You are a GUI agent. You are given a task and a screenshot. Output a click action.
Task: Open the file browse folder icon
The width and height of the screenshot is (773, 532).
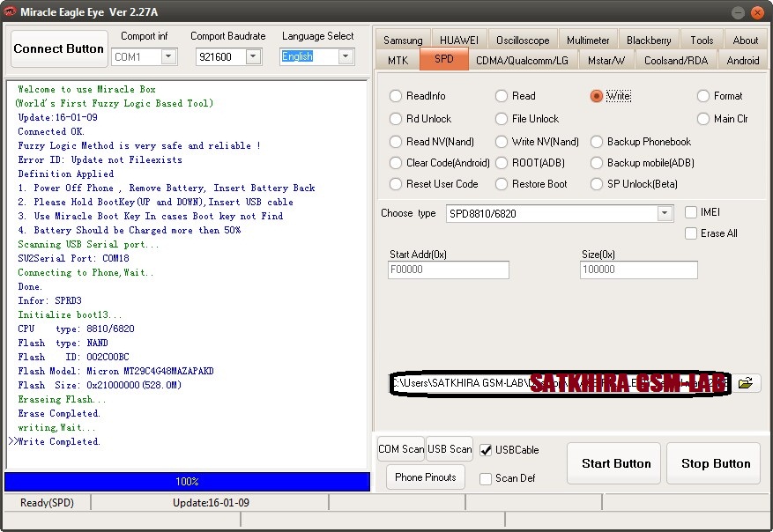pos(746,383)
